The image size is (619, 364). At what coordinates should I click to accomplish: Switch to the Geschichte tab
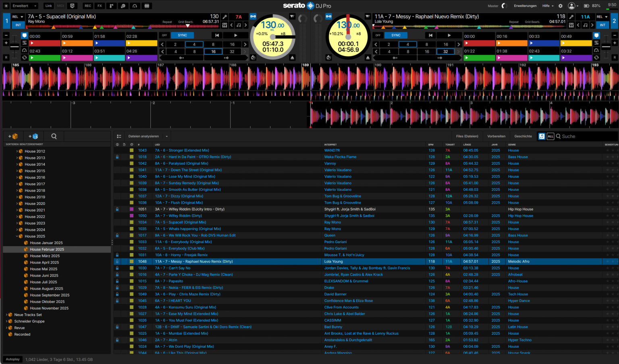tap(523, 136)
